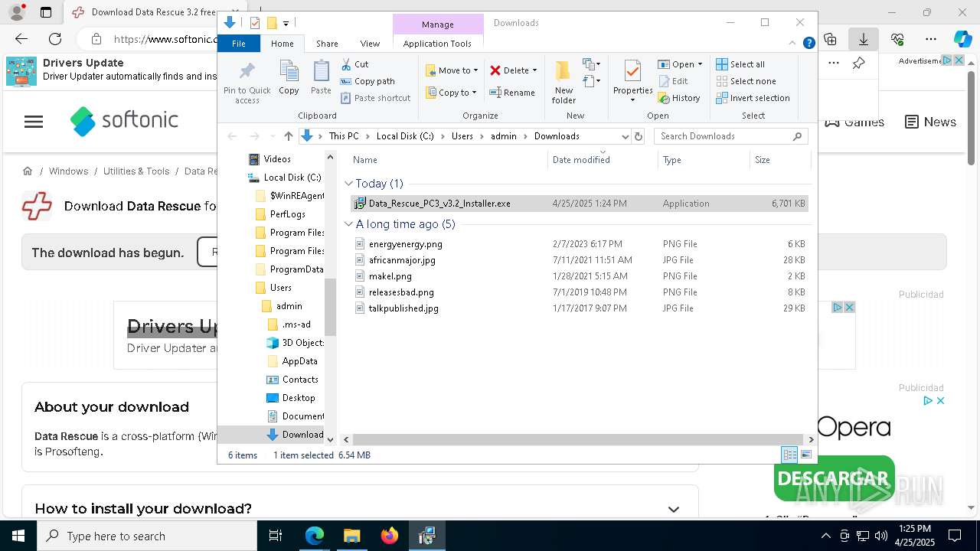Open the Windows Start menu
The height and width of the screenshot is (551, 980).
(x=18, y=536)
